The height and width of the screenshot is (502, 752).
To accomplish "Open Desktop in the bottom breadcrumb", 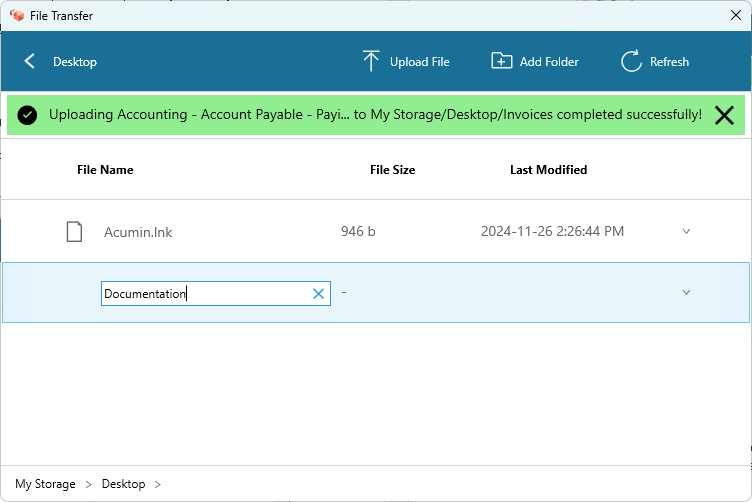I will coord(123,484).
